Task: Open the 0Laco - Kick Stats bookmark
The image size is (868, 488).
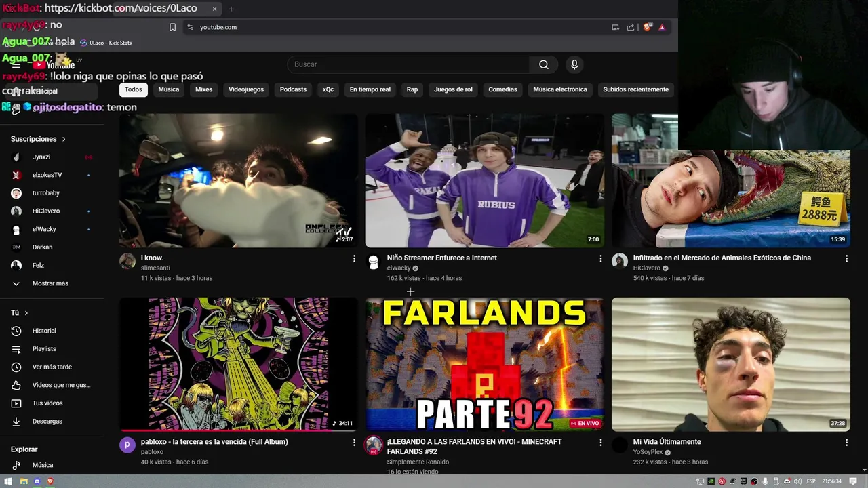Action: [x=106, y=43]
